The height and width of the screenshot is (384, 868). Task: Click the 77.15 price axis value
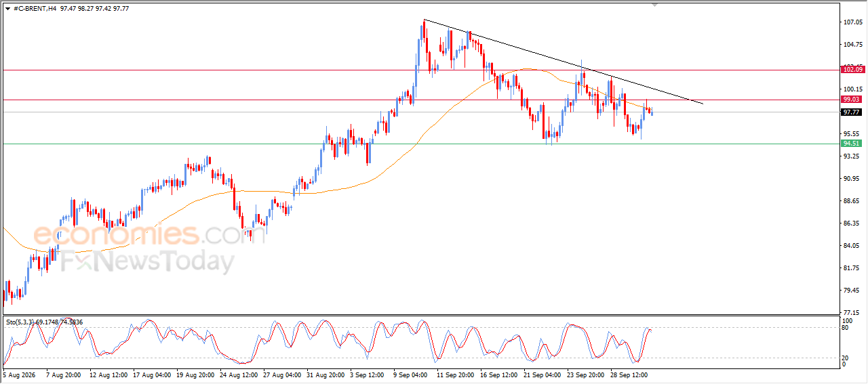point(852,313)
